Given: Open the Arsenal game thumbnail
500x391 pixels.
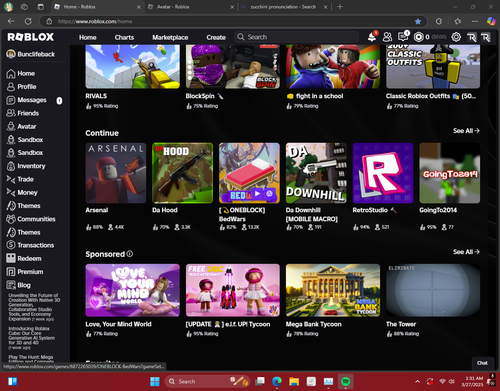Looking at the screenshot, I should (x=116, y=173).
